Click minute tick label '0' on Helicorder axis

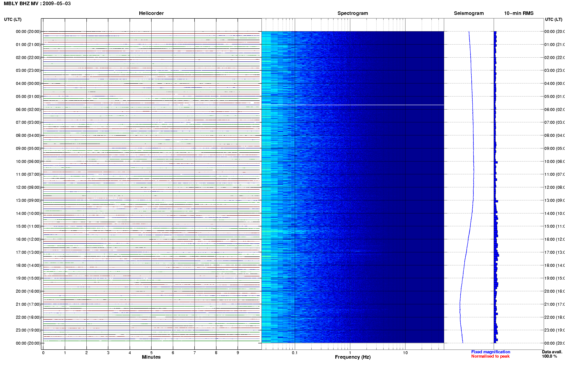[x=43, y=353]
